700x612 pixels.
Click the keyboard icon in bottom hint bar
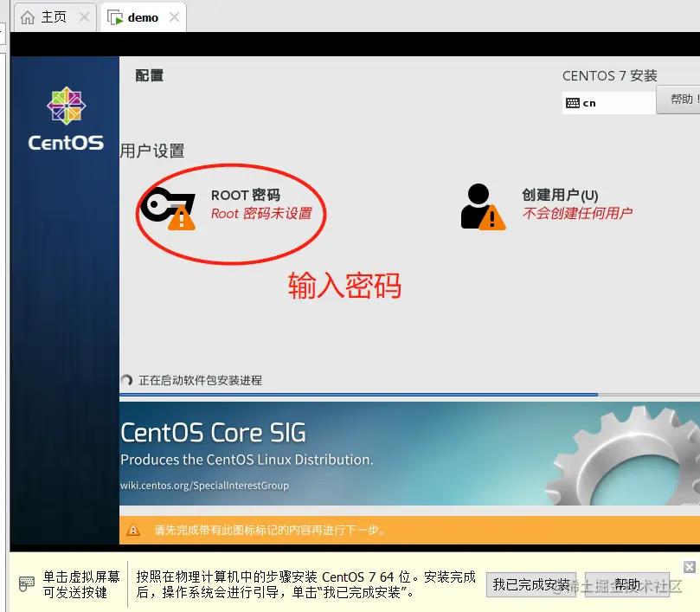pyautogui.click(x=26, y=583)
